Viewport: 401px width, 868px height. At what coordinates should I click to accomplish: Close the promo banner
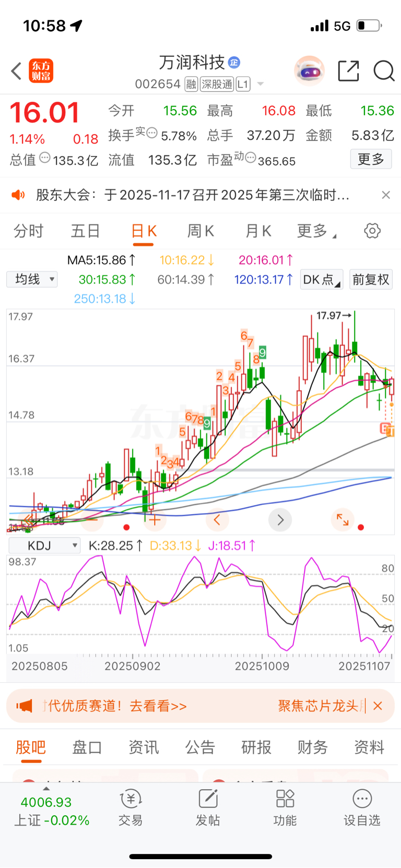(x=378, y=706)
